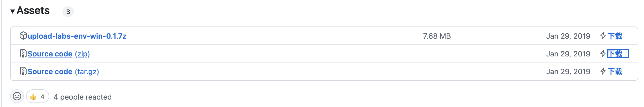Click the 7.68 MB file size

pos(437,36)
